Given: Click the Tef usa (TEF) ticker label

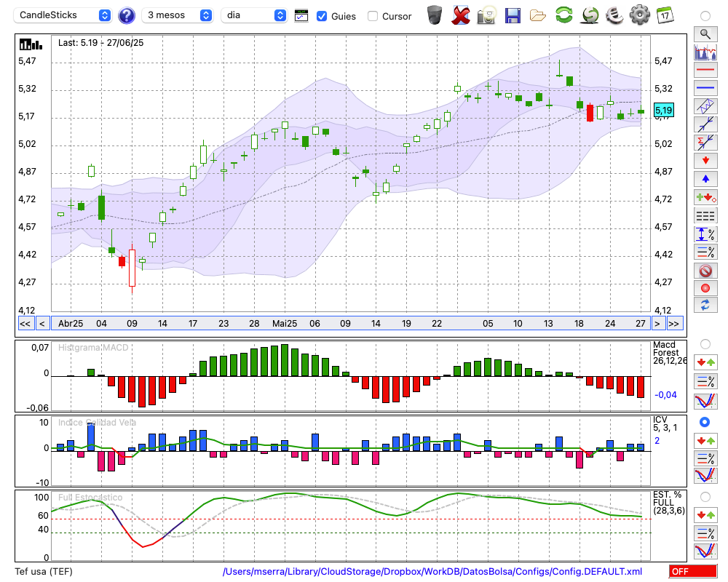Looking at the screenshot, I should pos(44,571).
